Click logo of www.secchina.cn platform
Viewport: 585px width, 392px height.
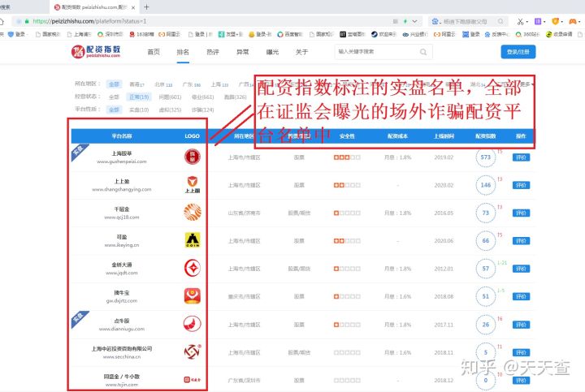(193, 351)
